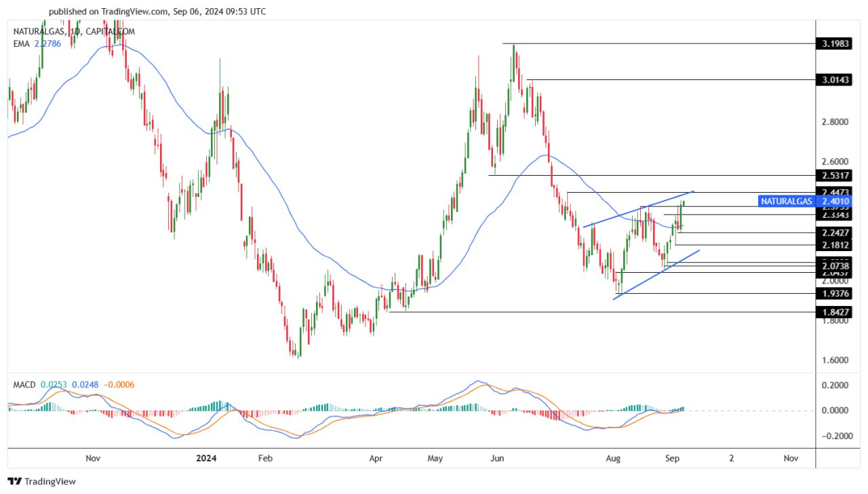Click the Feb time axis label
Viewport: 868px width, 494px height.
(265, 458)
